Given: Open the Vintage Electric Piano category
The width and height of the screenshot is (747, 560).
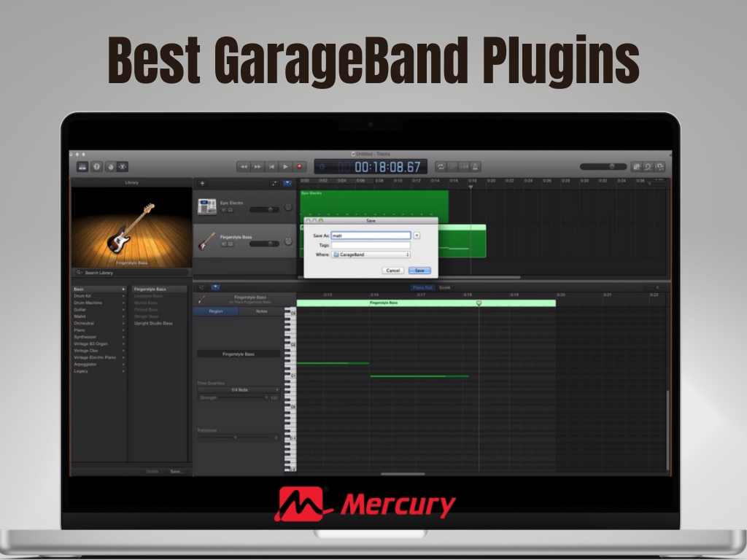Looking at the screenshot, I should [99, 357].
